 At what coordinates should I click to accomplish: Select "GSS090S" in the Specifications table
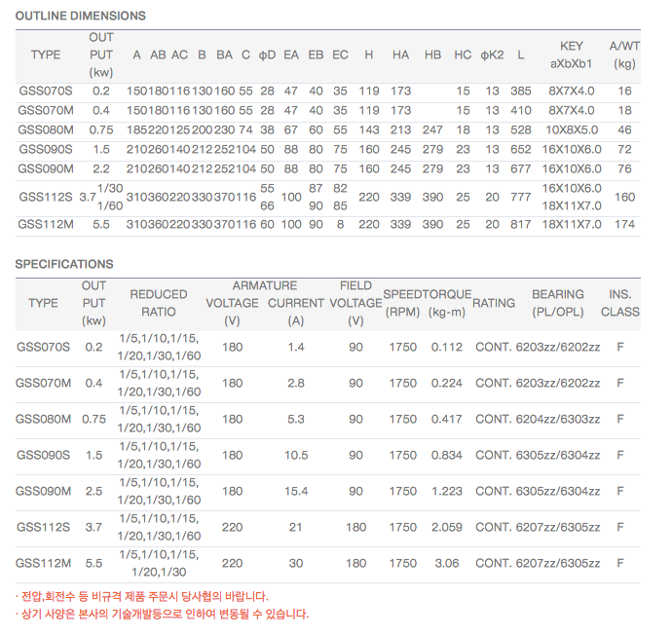43,455
